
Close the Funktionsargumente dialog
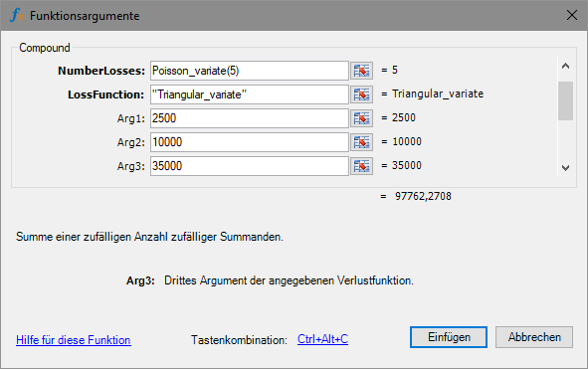coord(572,15)
